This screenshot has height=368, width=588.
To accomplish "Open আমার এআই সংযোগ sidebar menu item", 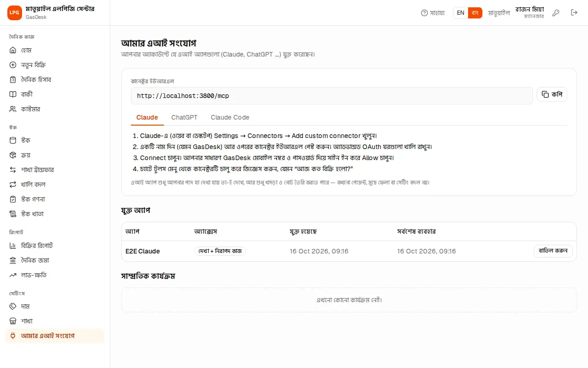I will pos(55,336).
